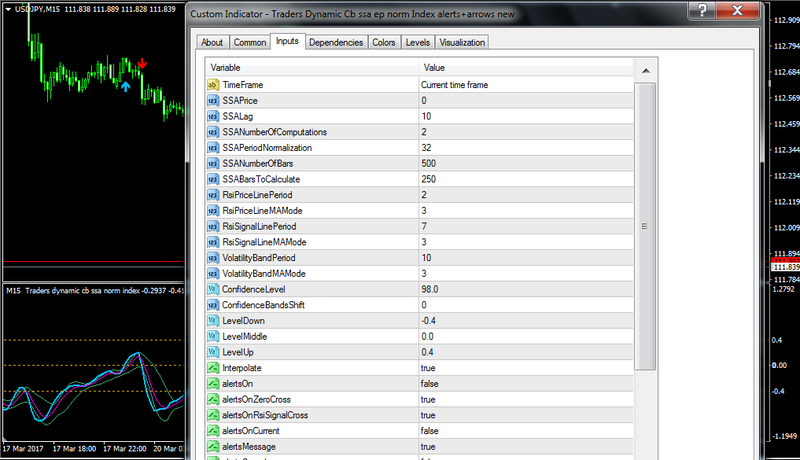Open the USDJPY chart dropdown triangle
This screenshot has height=460, width=800.
click(8, 9)
